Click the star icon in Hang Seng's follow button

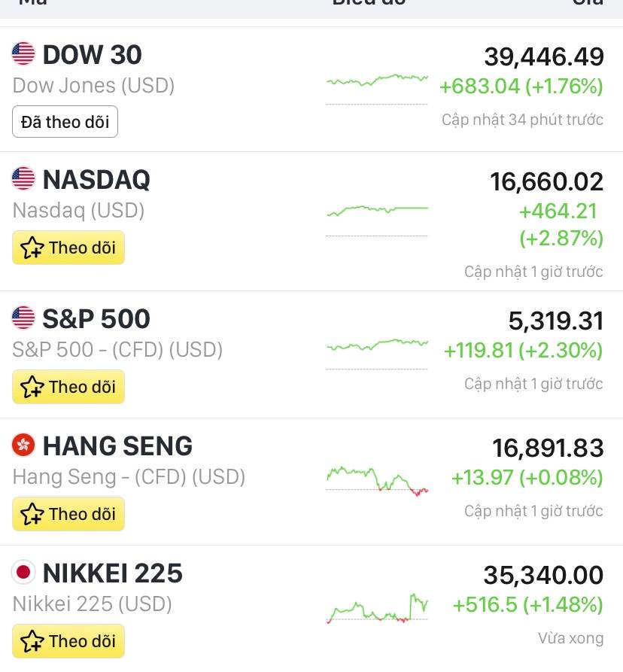(32, 514)
